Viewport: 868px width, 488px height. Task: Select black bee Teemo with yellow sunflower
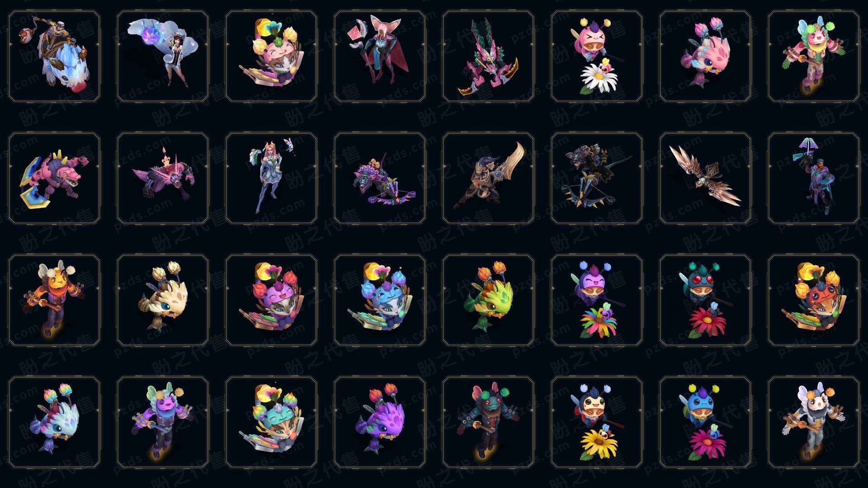tap(597, 422)
